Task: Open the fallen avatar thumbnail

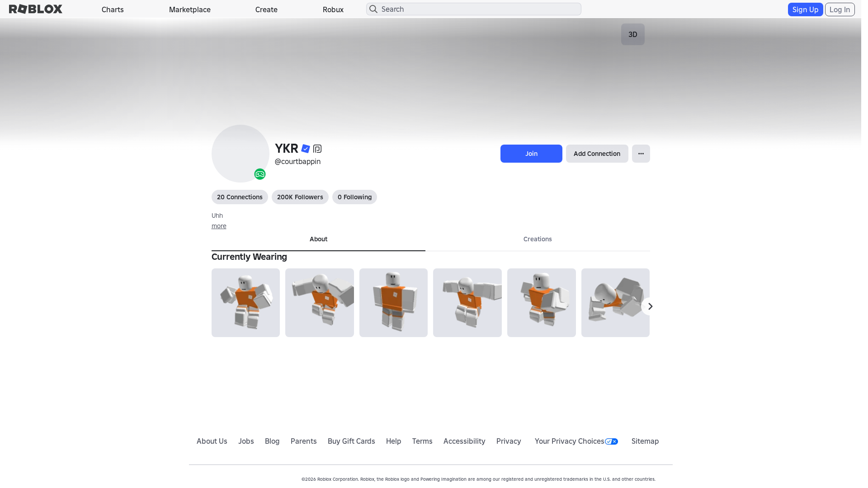Action: [x=615, y=303]
